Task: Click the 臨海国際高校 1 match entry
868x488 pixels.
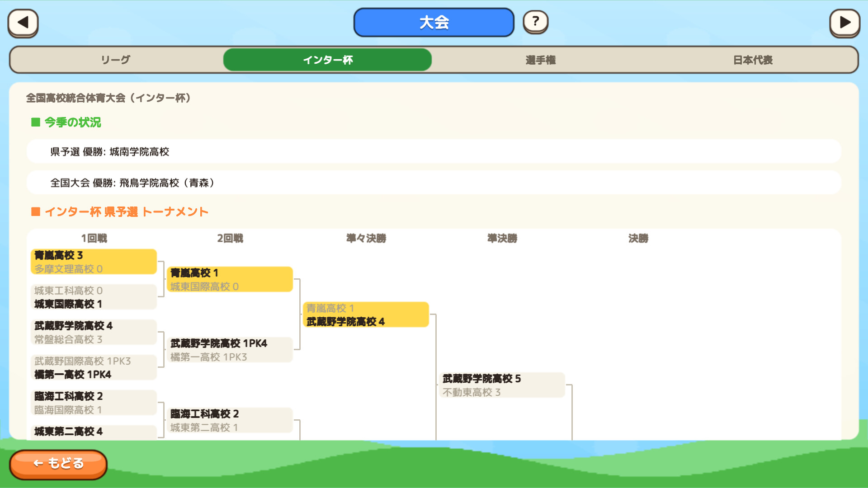Action: pyautogui.click(x=94, y=403)
